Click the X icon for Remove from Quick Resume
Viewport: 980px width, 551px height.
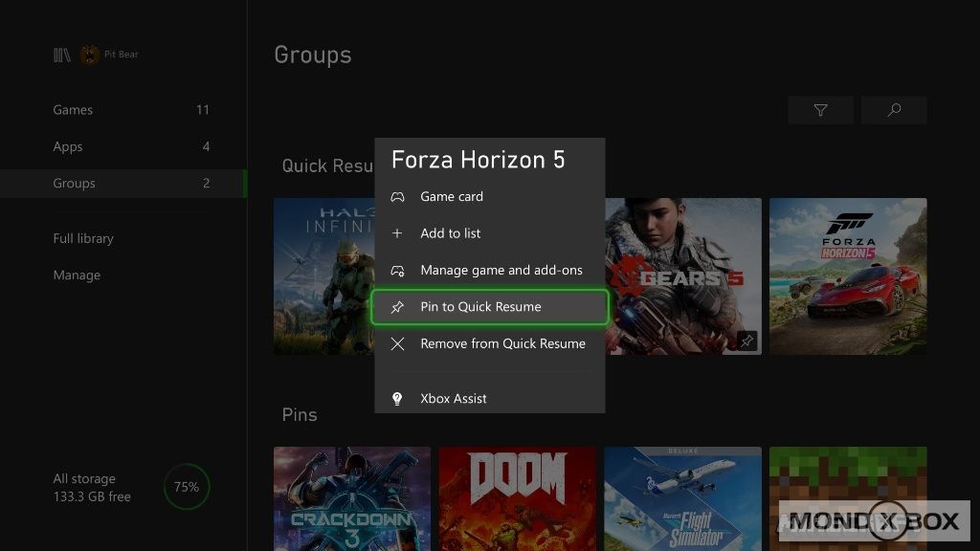point(397,343)
